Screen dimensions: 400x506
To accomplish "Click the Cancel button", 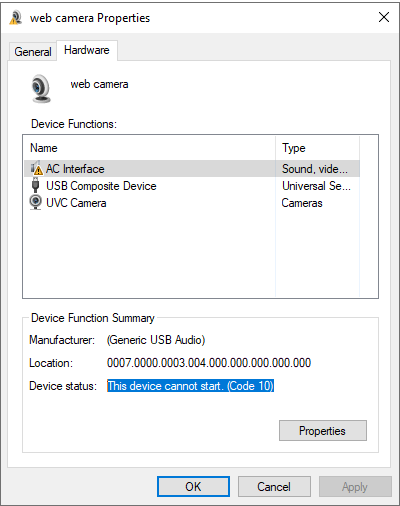I will (274, 487).
